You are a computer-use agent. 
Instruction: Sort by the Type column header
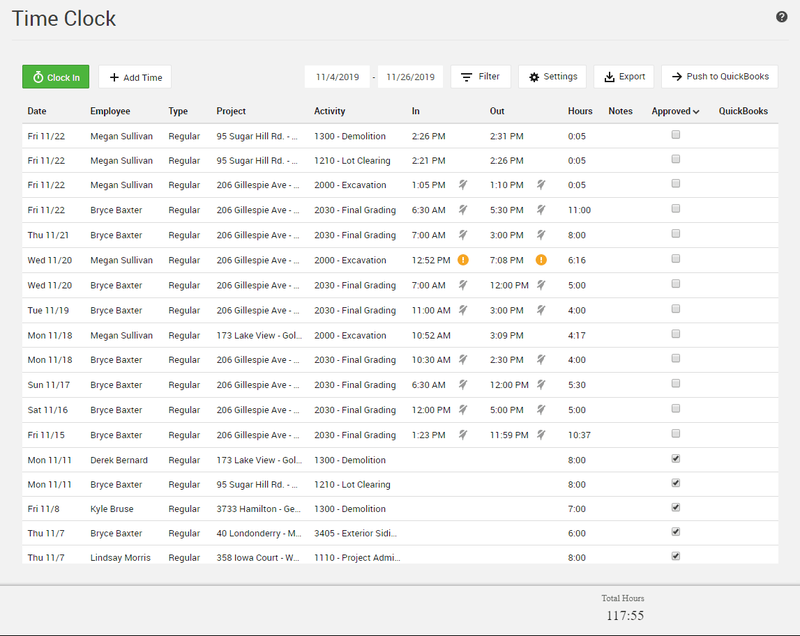click(178, 111)
